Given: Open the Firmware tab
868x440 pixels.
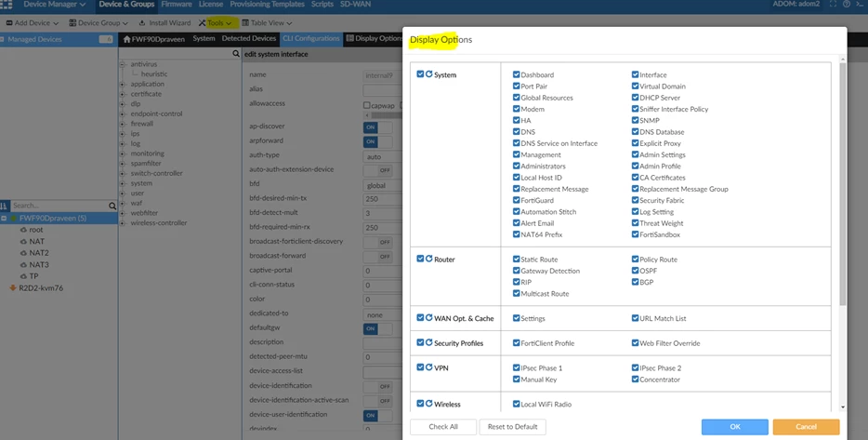Looking at the screenshot, I should coord(177,4).
